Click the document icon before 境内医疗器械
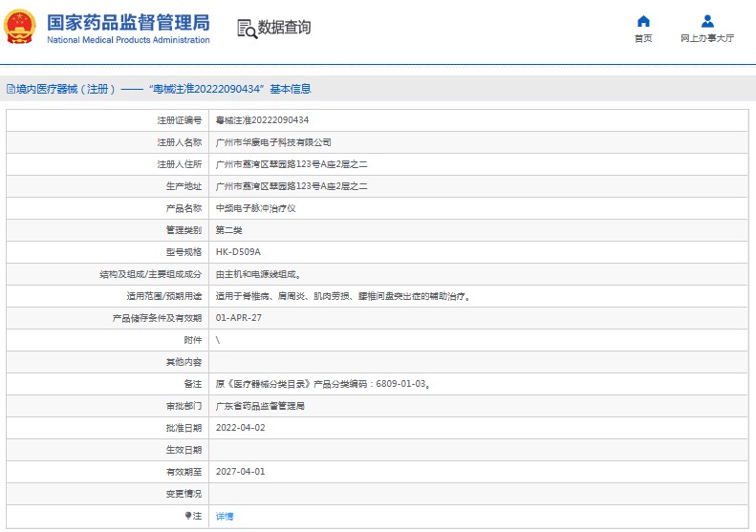The image size is (756, 532). (x=11, y=89)
